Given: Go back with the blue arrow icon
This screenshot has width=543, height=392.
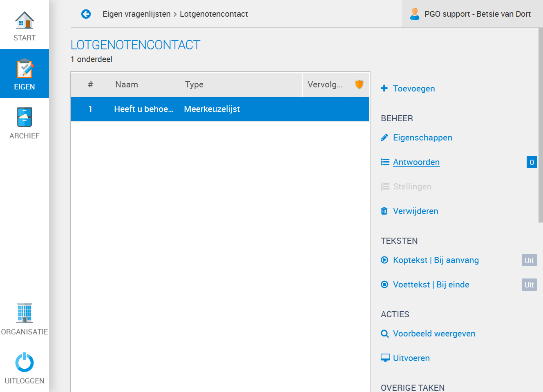Looking at the screenshot, I should tap(86, 14).
